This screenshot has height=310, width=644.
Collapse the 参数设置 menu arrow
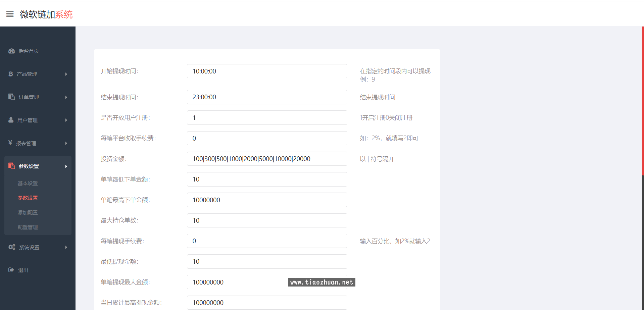[x=66, y=166]
